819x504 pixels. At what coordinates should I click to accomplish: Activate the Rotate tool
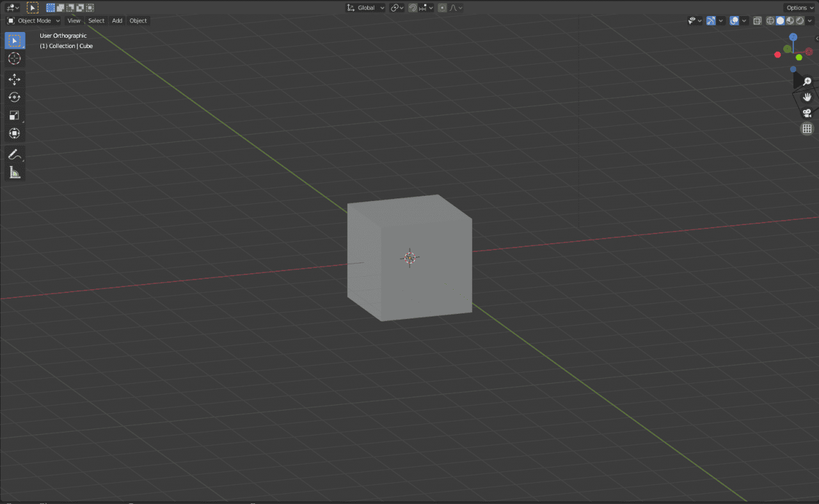[x=15, y=97]
